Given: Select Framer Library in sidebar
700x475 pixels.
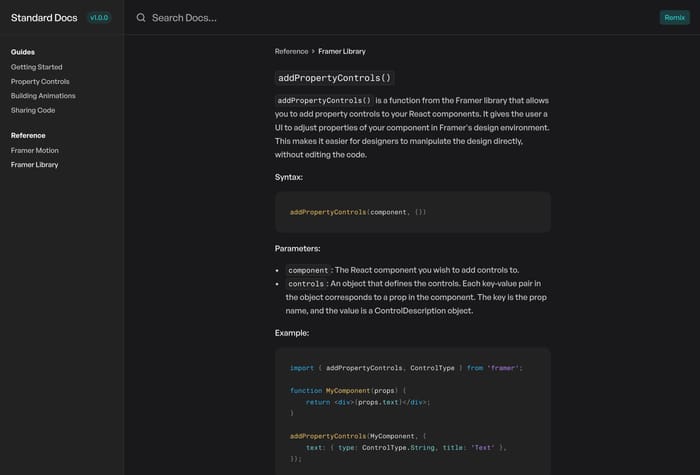Looking at the screenshot, I should pyautogui.click(x=34, y=165).
